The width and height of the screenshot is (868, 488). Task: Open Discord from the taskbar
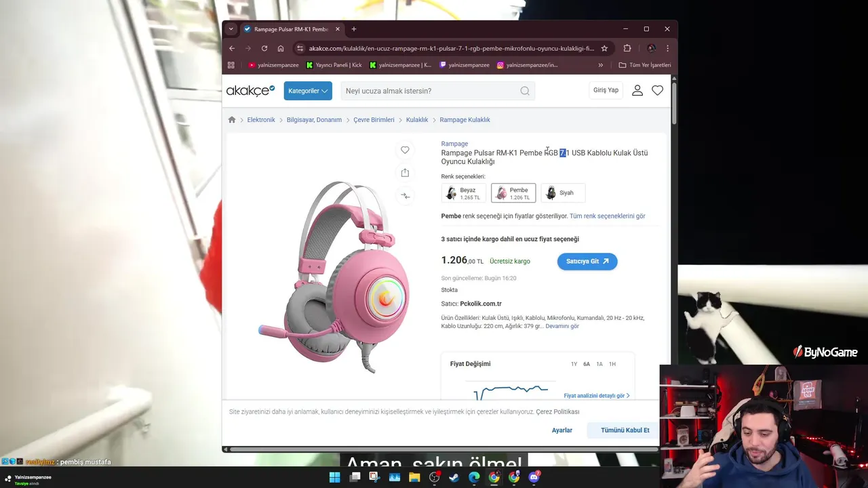click(x=534, y=477)
